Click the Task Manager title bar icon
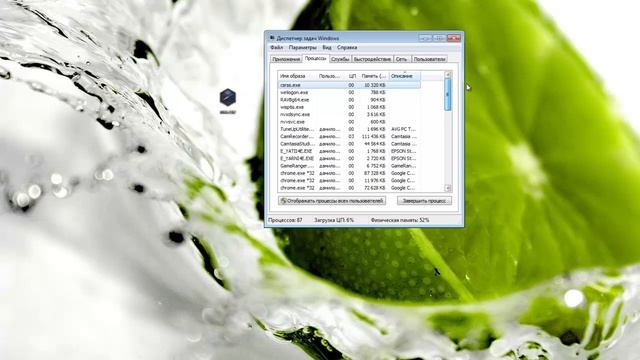 (x=272, y=38)
